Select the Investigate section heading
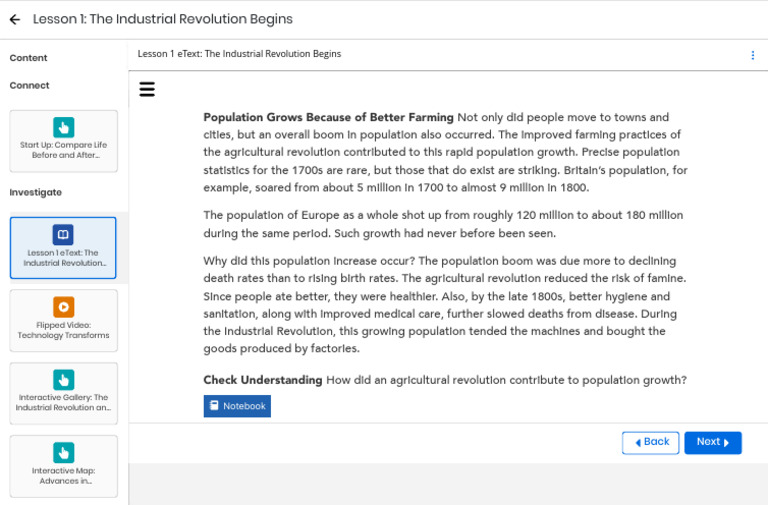 [35, 192]
